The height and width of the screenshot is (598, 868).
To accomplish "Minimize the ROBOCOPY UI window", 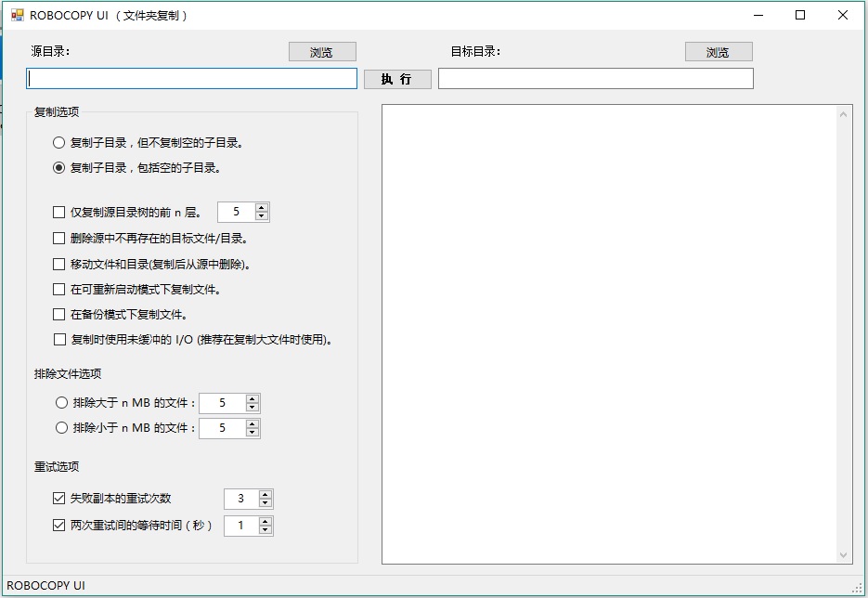I will (758, 15).
